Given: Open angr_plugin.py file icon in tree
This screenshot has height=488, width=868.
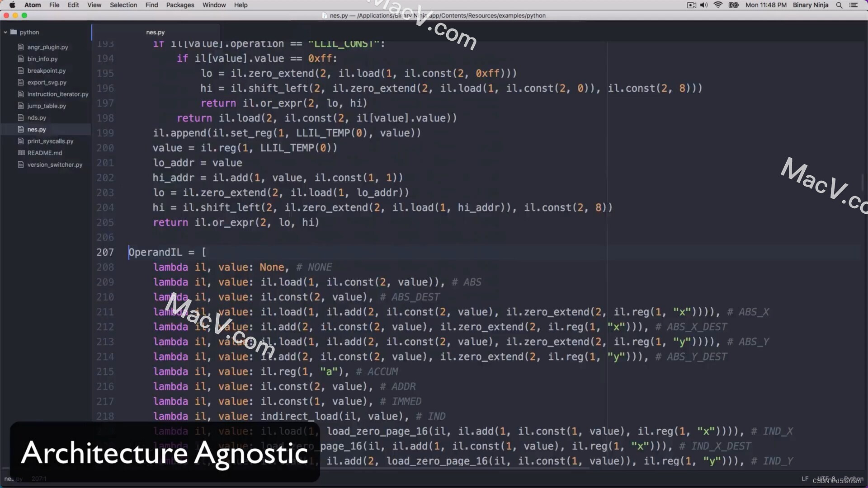Looking at the screenshot, I should (21, 47).
